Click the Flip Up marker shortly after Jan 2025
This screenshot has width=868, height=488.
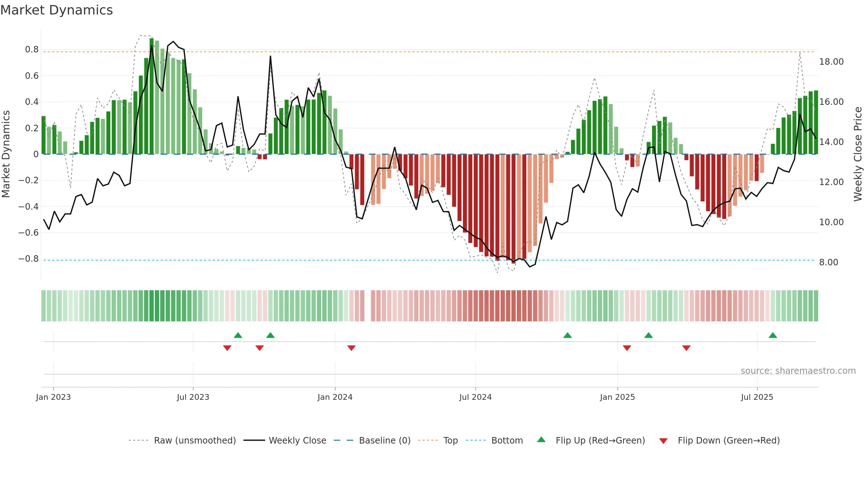648,335
